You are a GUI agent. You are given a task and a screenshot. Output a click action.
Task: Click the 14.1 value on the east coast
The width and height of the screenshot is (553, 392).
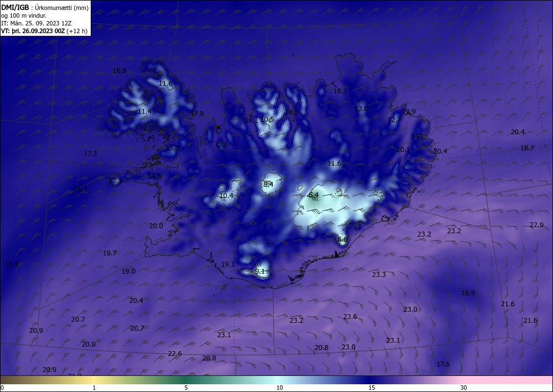click(417, 136)
